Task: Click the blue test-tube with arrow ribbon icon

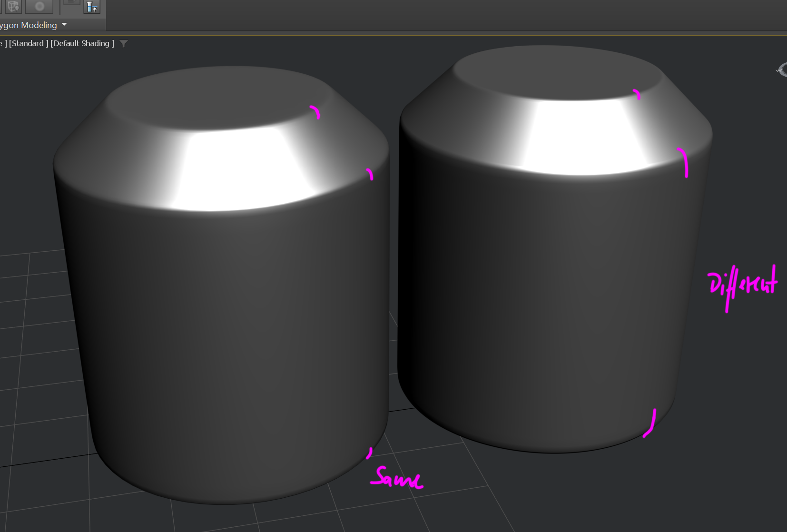Action: (x=92, y=7)
